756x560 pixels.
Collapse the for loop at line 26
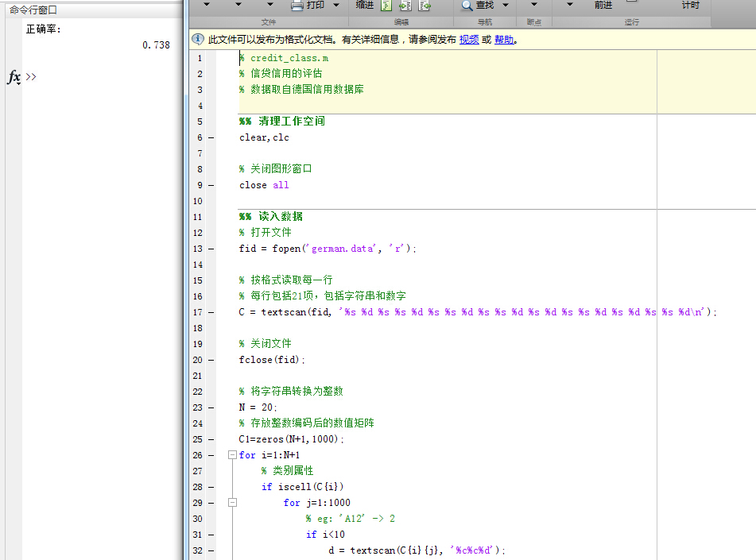point(232,454)
